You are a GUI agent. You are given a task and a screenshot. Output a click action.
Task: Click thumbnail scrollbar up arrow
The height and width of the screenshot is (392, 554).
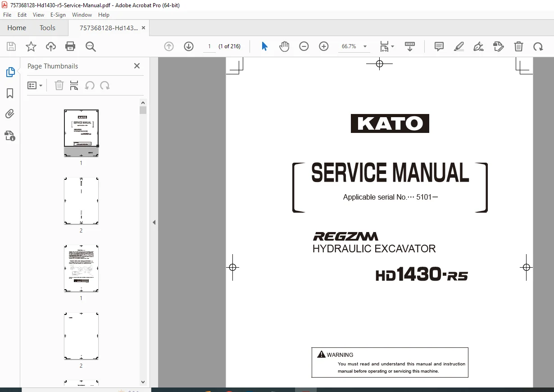pos(143,102)
